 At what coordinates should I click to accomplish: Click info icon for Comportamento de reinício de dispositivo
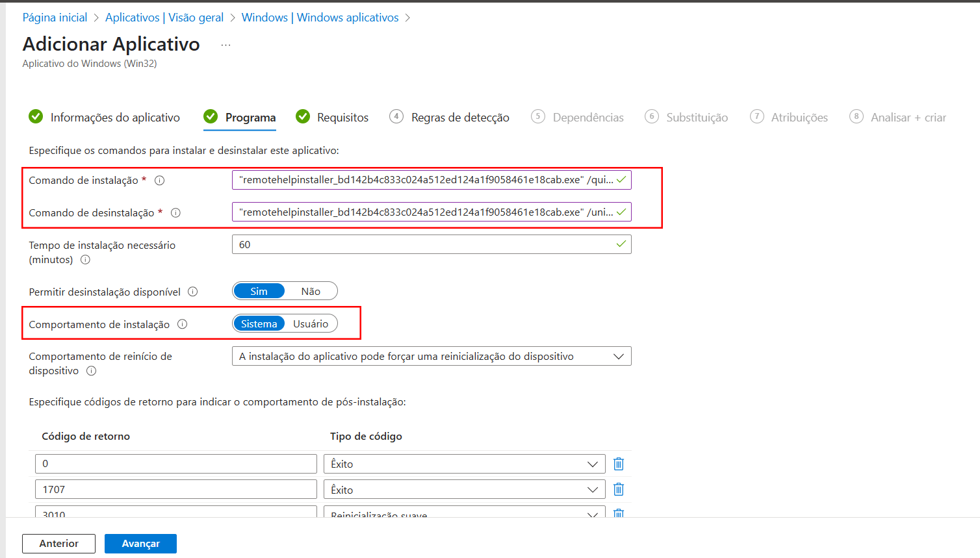(92, 371)
